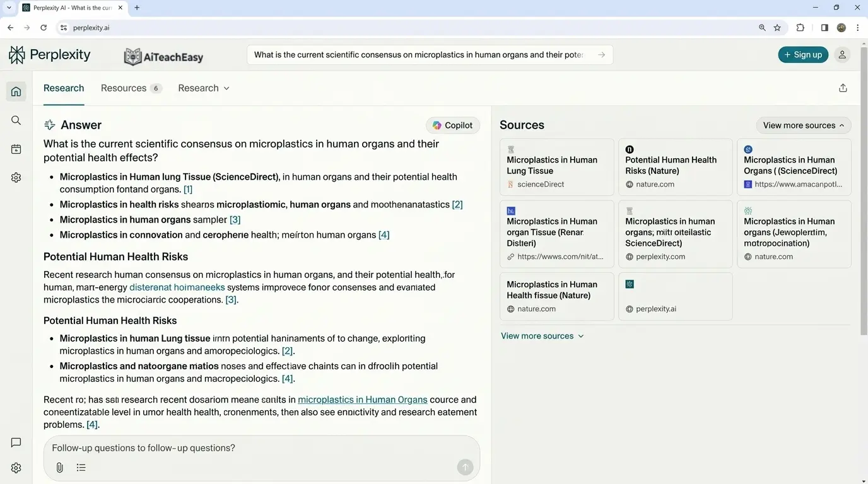Click the share icon above the Sources panel
This screenshot has height=484, width=868.
[x=843, y=88]
